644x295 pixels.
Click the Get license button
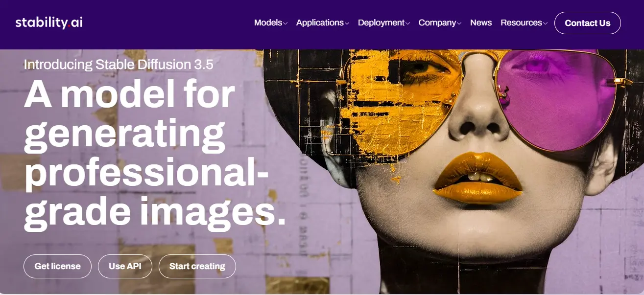click(57, 266)
